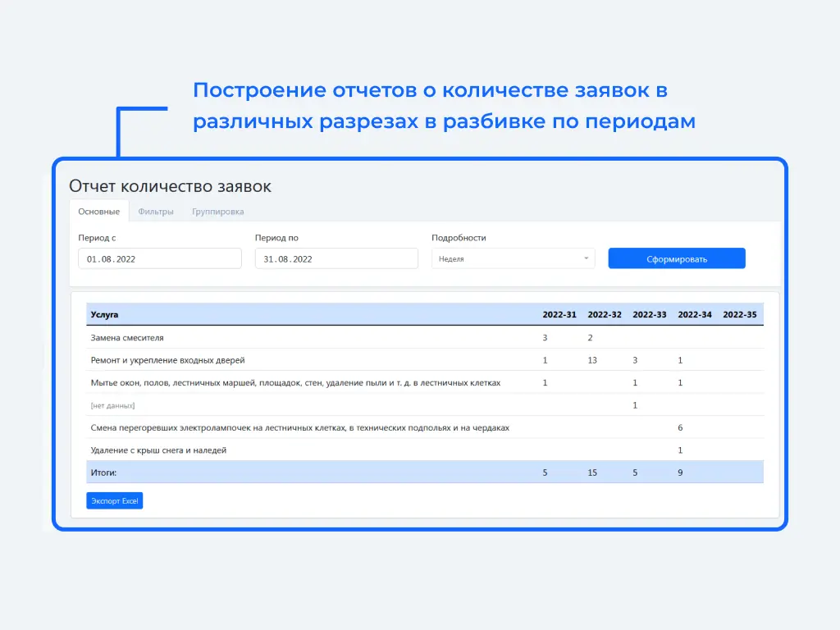Open the Группировка tab

click(x=218, y=212)
